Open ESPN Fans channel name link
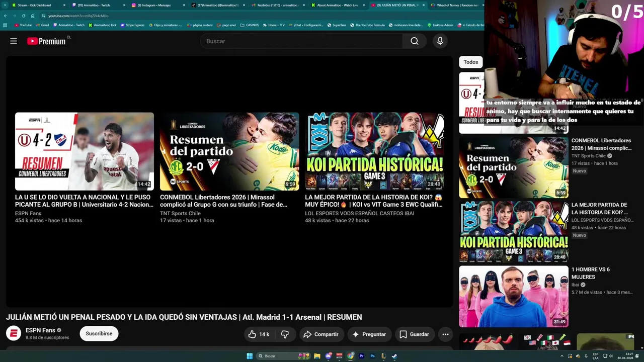Viewport: 644px width, 362px height. point(40,330)
